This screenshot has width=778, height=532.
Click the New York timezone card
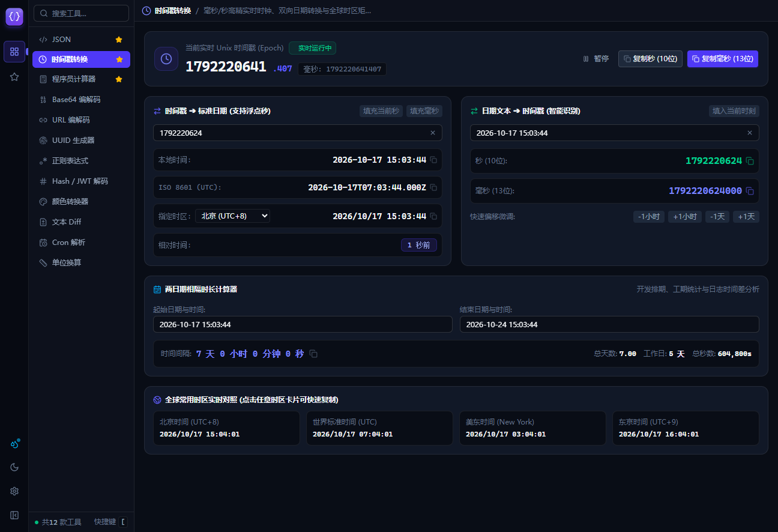click(x=532, y=428)
